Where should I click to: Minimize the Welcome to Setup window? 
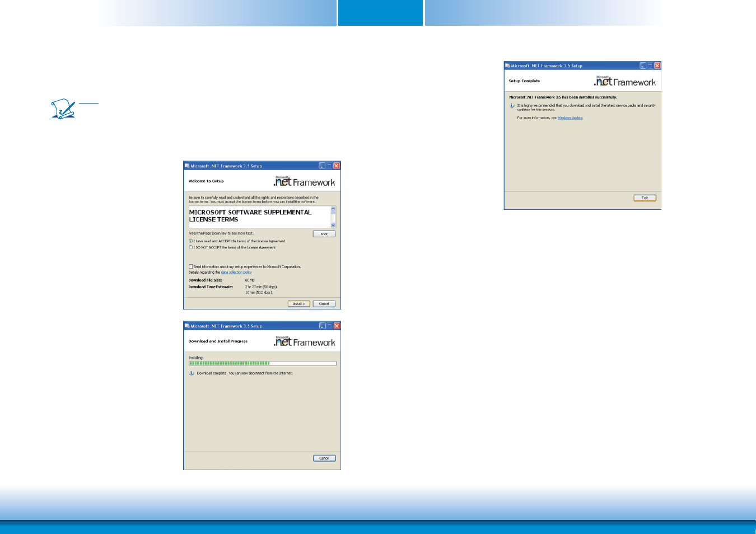(322, 166)
